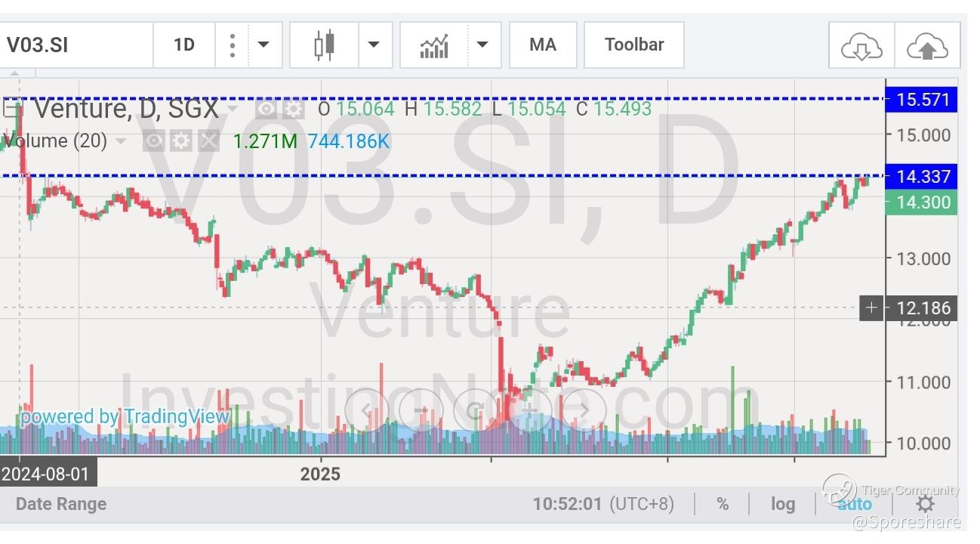Image resolution: width=980 pixels, height=544 pixels.
Task: Toggle the log scale option
Action: (x=783, y=504)
